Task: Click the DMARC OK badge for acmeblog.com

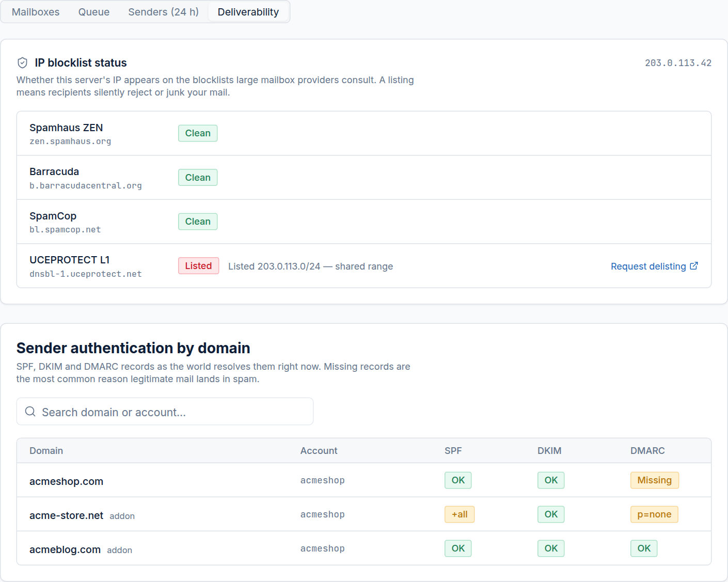Action: [644, 548]
